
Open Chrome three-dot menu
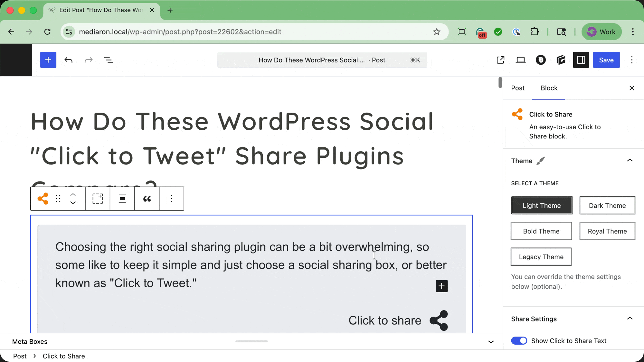[x=633, y=32]
